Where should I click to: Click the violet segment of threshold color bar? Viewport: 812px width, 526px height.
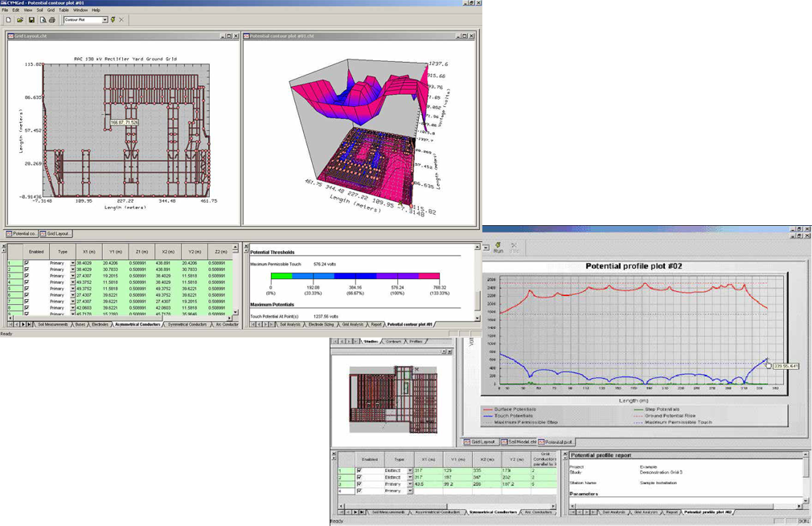pyautogui.click(x=397, y=276)
